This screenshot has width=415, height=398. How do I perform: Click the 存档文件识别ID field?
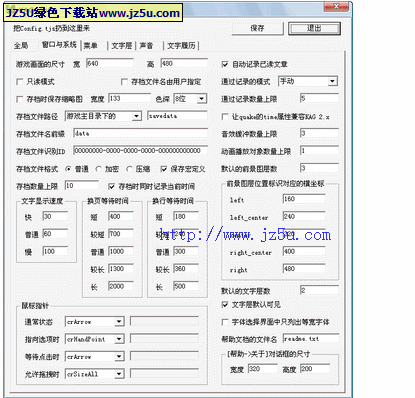[x=140, y=151]
